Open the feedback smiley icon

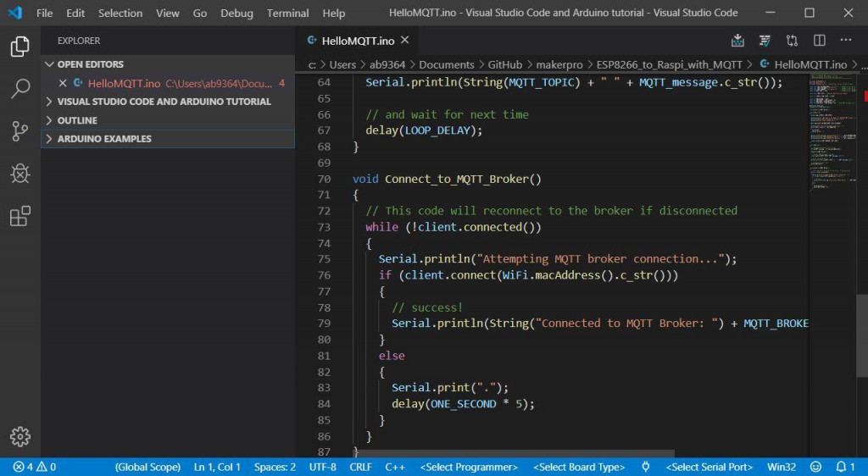[815, 467]
